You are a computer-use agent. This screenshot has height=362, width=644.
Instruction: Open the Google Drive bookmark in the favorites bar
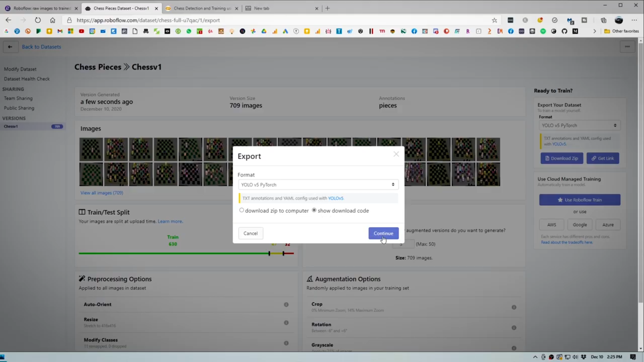coord(264,31)
